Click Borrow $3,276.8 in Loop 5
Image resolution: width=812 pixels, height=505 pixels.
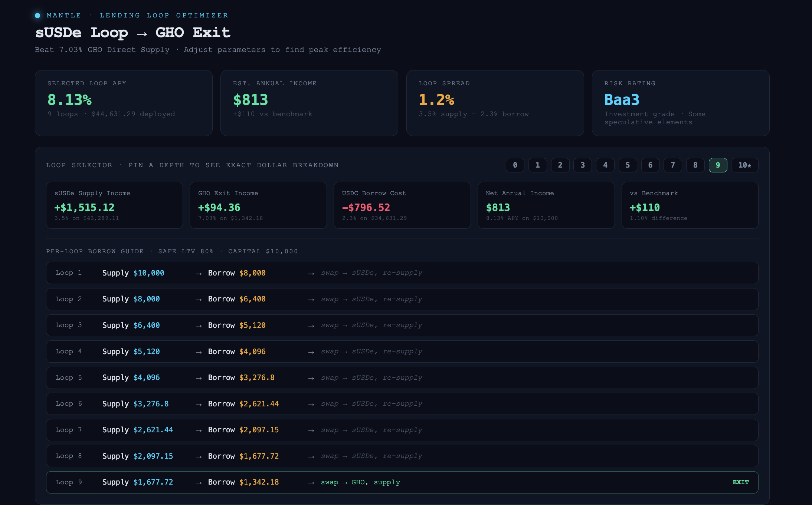pyautogui.click(x=241, y=377)
